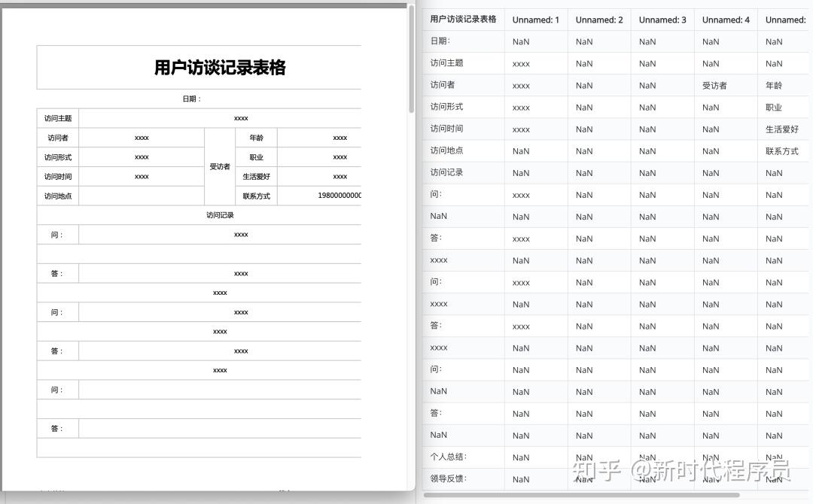Select the 访问主题 row label in the data table
Screen dimensions: 813x504
(x=446, y=63)
